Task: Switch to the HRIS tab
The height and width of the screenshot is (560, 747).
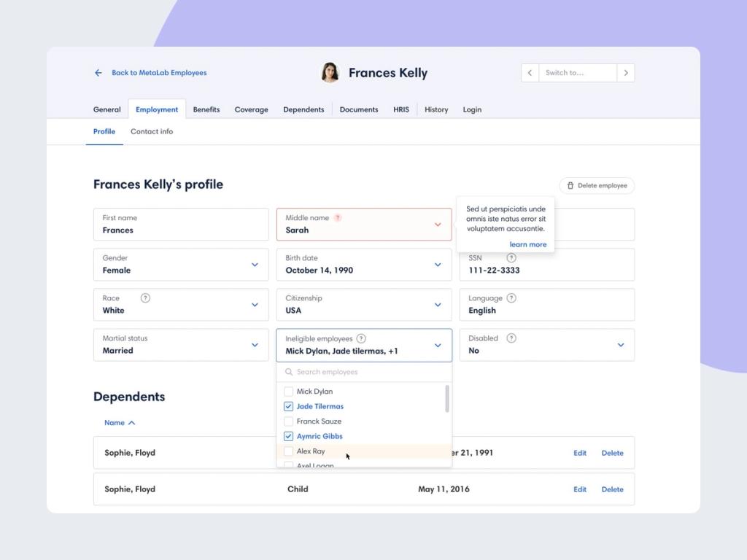Action: 401,109
